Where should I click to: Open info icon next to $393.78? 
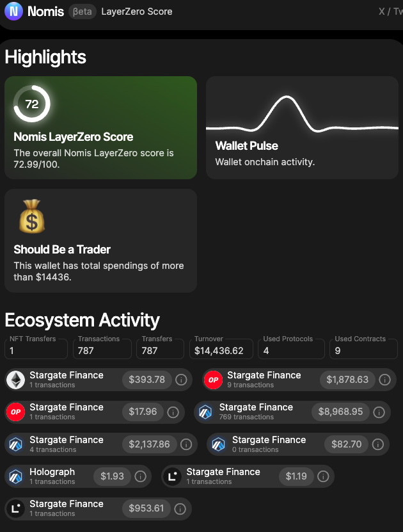181,380
